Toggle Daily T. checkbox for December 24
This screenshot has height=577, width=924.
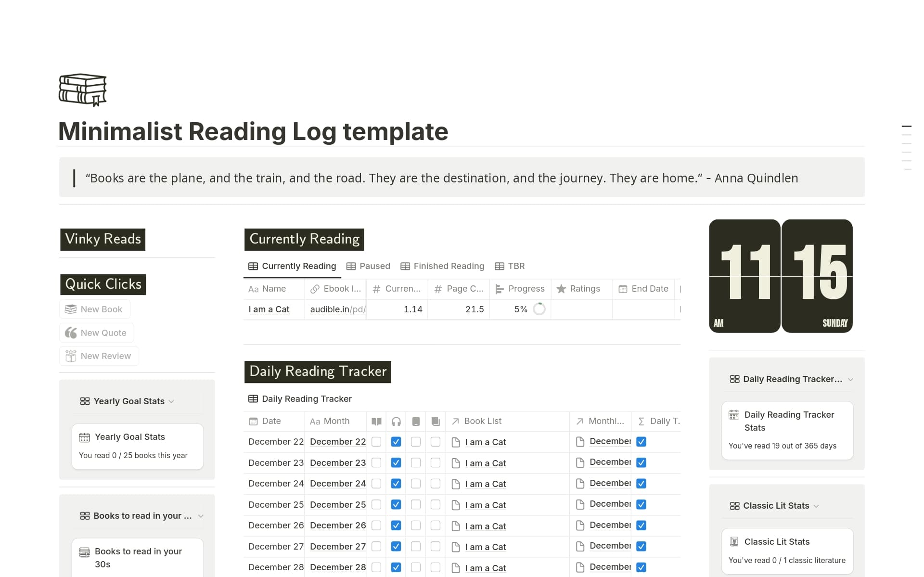(641, 483)
